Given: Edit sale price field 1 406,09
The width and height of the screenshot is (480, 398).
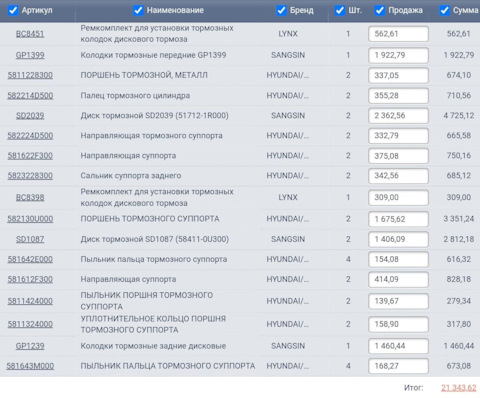Looking at the screenshot, I should click(398, 239).
